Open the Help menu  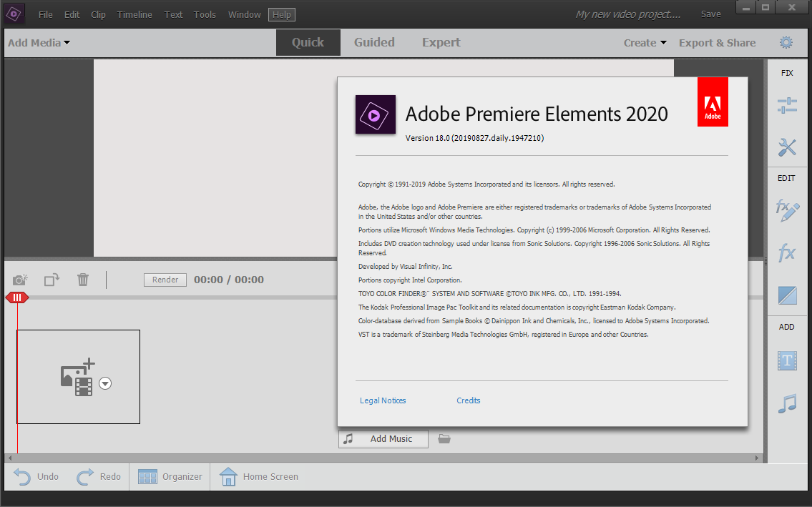tap(282, 14)
